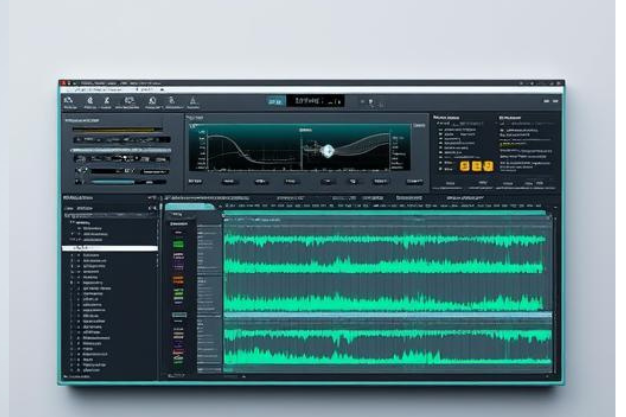Image resolution: width=626 pixels, height=417 pixels.
Task: Click the last button below the EQ graph
Action: point(415,181)
